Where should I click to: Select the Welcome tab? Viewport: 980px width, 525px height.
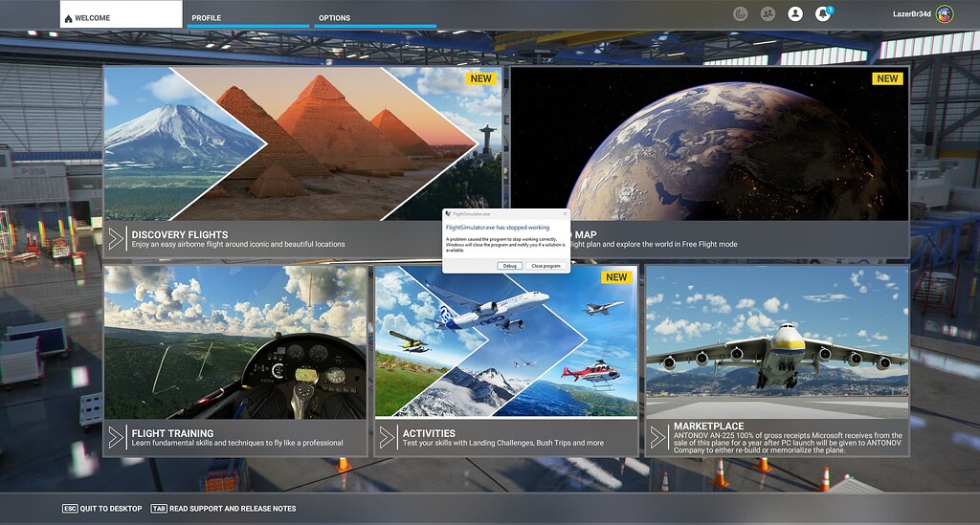(121, 14)
